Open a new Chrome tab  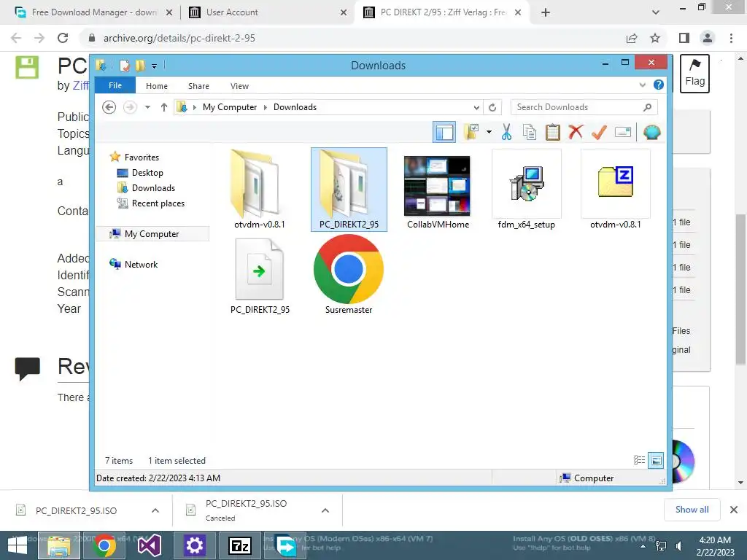coord(546,12)
